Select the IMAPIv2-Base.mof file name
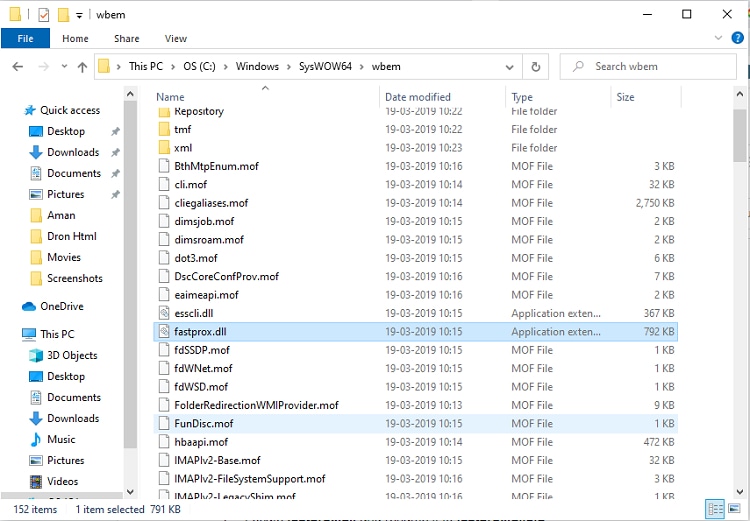This screenshot has width=750, height=521. click(217, 460)
